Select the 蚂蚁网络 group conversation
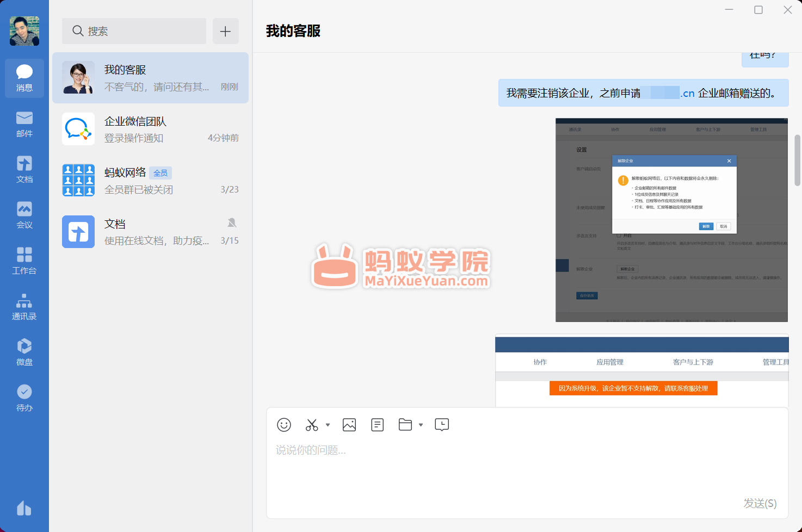This screenshot has height=532, width=802. [150, 180]
